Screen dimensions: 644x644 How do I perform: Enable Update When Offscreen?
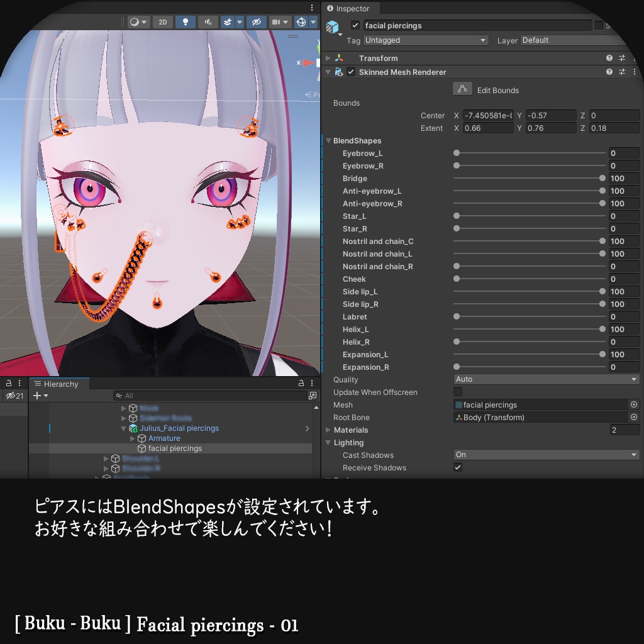(457, 392)
